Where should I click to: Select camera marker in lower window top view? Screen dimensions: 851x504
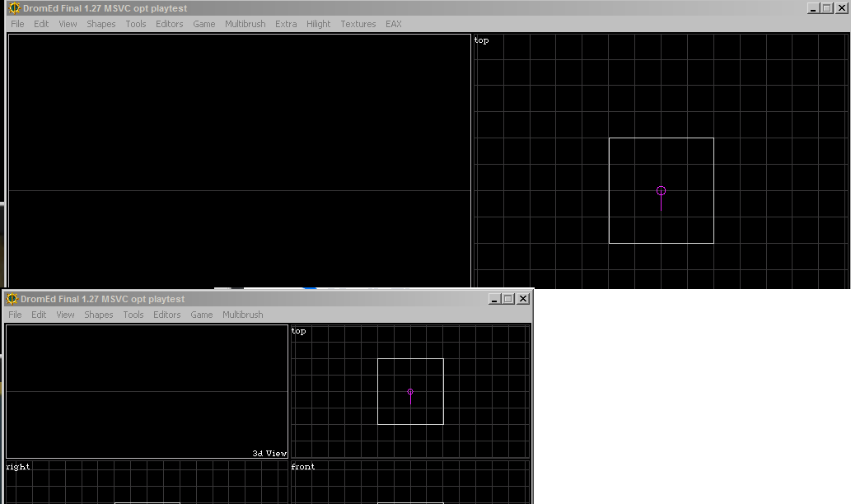click(x=410, y=392)
